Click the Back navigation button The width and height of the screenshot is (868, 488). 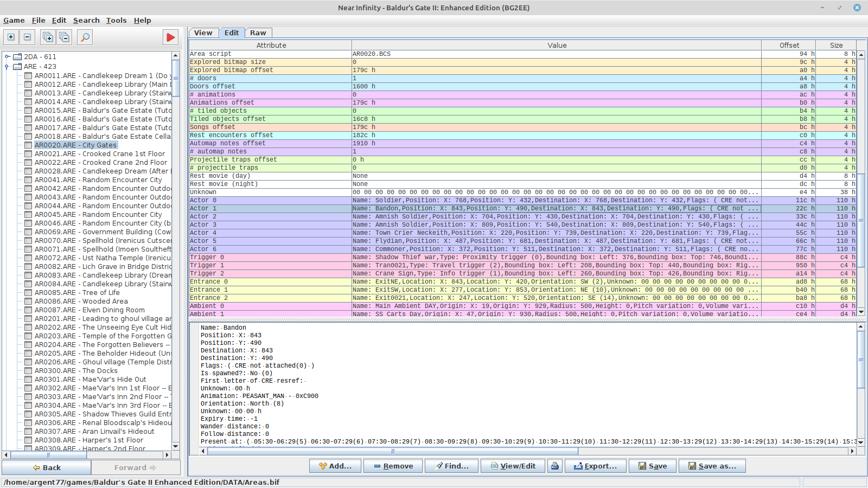pos(47,467)
